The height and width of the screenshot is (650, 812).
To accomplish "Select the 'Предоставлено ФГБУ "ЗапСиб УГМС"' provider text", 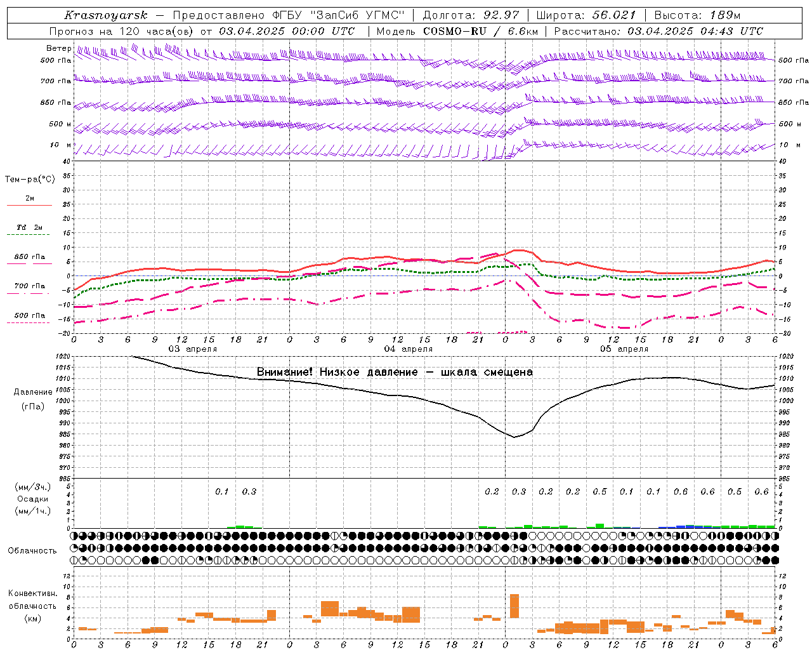I will (x=289, y=15).
